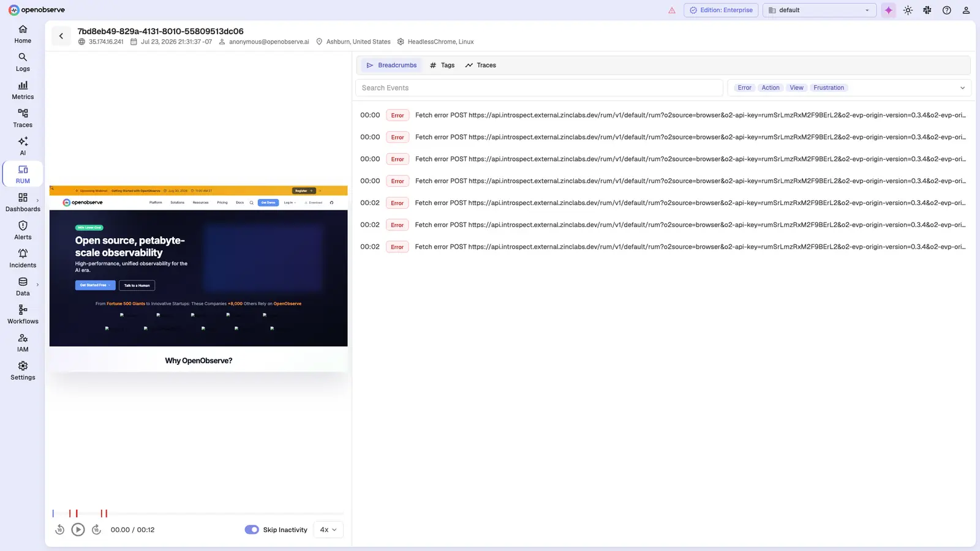This screenshot has height=551, width=980.
Task: Open the AI assistant sparkle button
Action: pyautogui.click(x=888, y=10)
